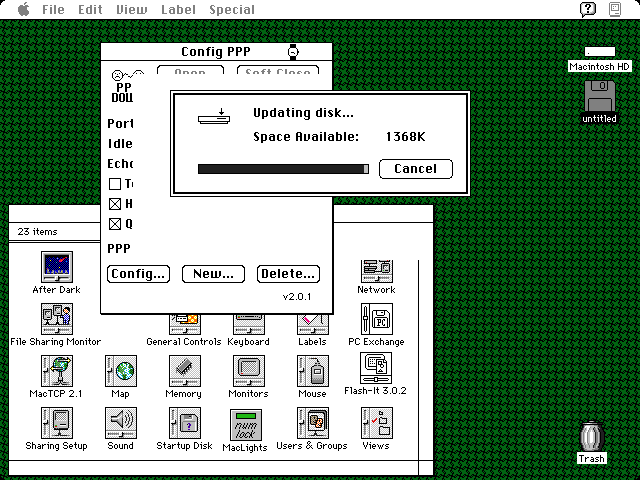Toggle the checked Q checkbox in Config PPP
The height and width of the screenshot is (480, 640).
(x=115, y=224)
